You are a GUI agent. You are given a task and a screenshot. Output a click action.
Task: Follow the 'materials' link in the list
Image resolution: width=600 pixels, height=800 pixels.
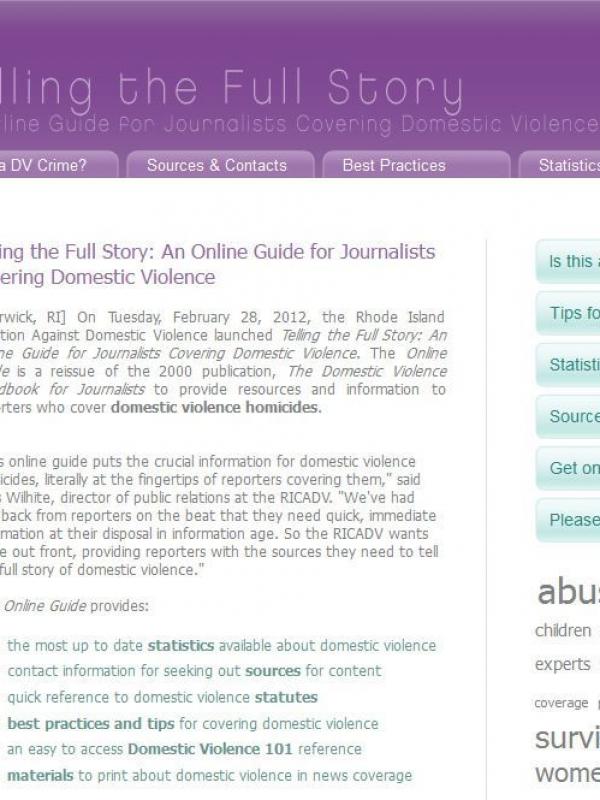40,776
